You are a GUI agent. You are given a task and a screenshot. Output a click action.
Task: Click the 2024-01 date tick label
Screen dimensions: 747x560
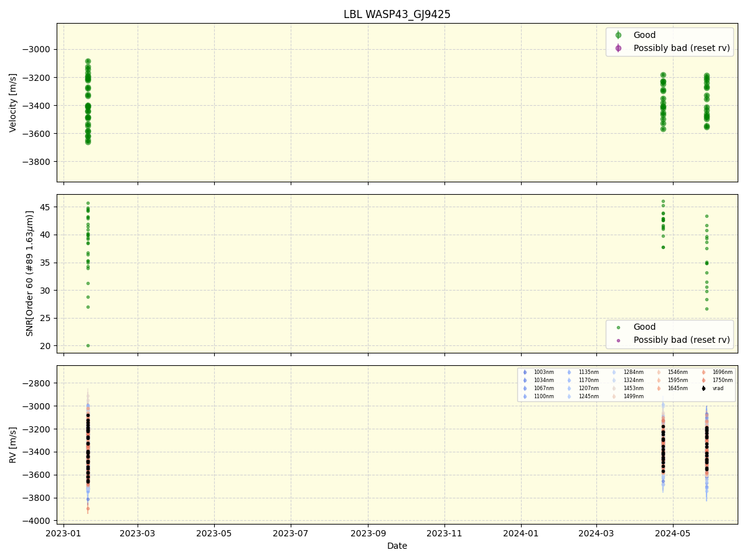[x=521, y=533]
